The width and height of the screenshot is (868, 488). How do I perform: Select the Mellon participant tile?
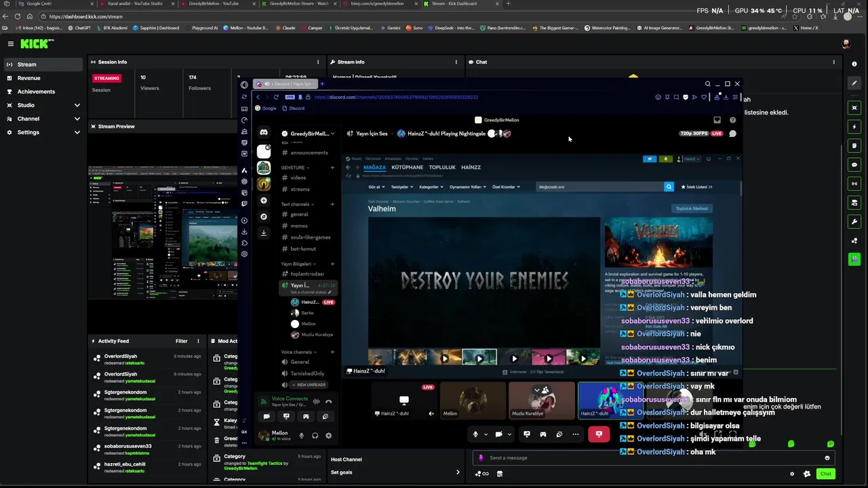coord(473,400)
